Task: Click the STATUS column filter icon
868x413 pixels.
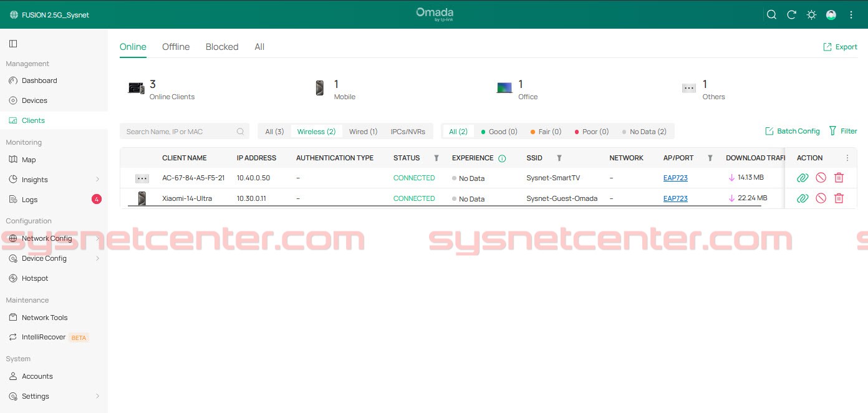Action: [x=436, y=158]
